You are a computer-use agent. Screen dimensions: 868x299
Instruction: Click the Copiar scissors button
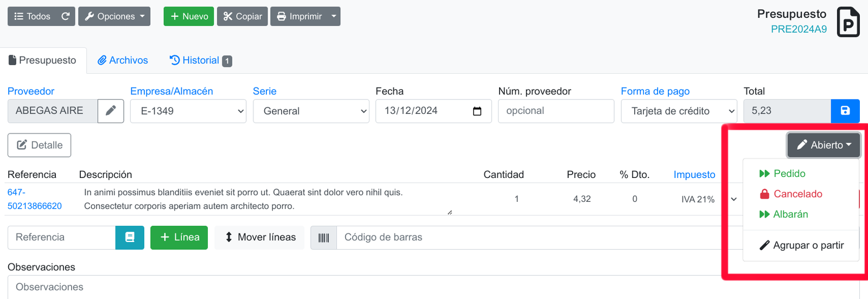pos(242,16)
